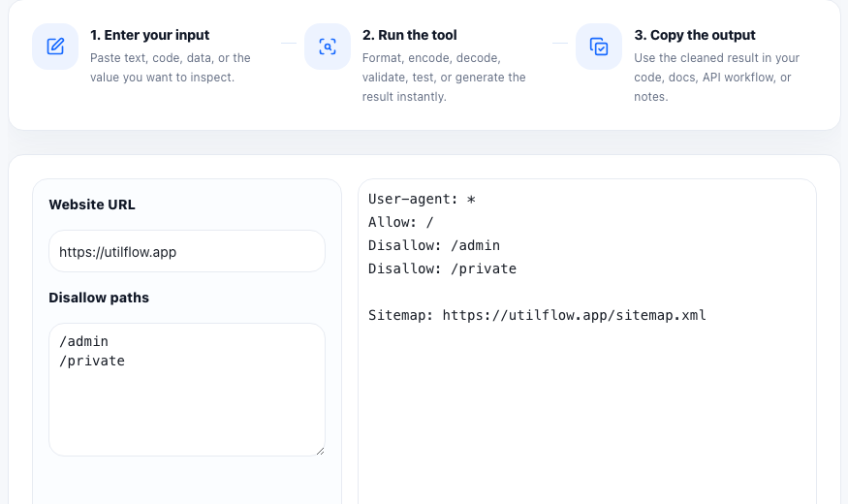Click the 'Disallow: /private' output line
848x504 pixels.
(x=442, y=268)
